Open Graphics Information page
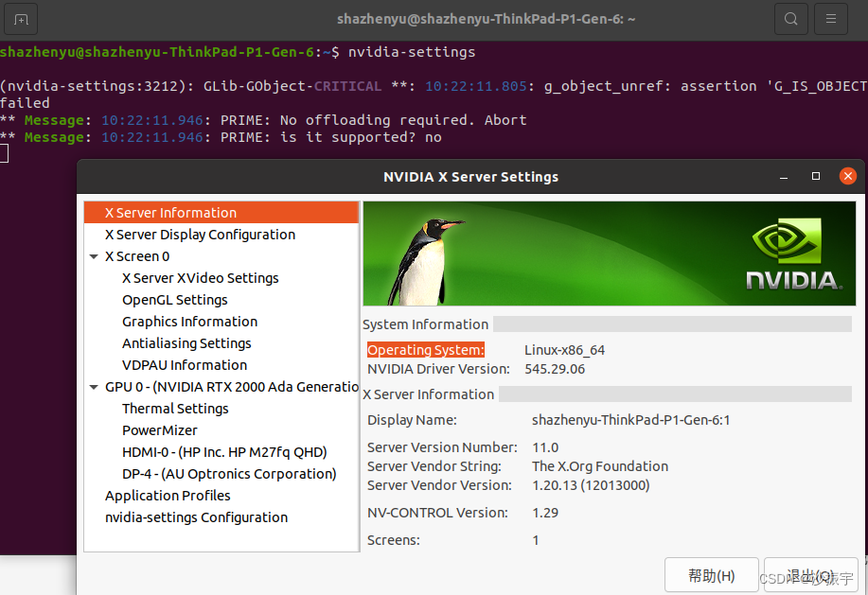Viewport: 868px width, 595px height. click(x=190, y=322)
